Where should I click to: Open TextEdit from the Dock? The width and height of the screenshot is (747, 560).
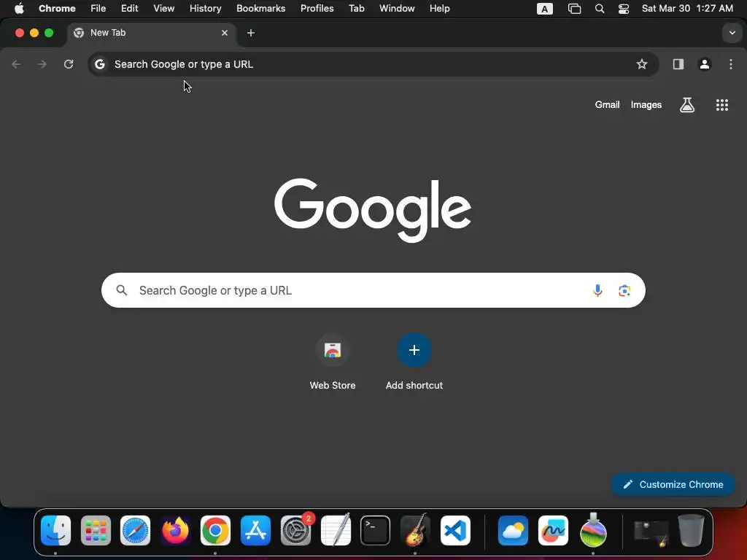[336, 531]
